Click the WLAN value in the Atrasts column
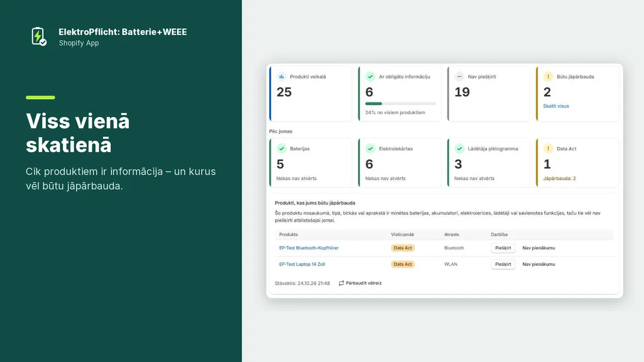Screen dimensions: 644x362 point(451,264)
